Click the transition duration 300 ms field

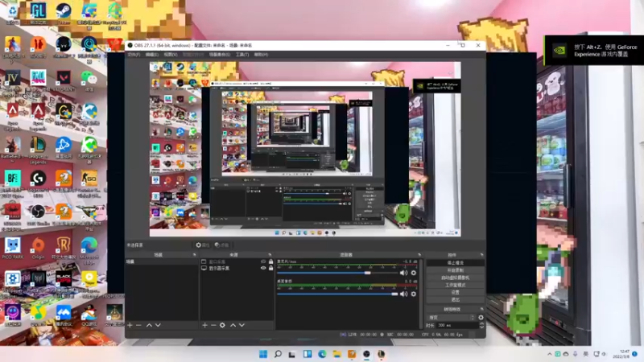click(456, 325)
